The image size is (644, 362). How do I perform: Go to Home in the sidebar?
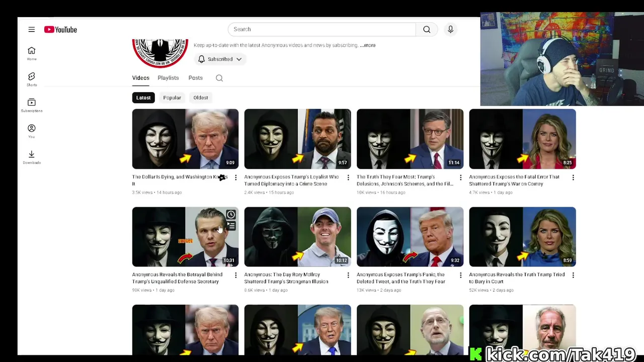pos(32,53)
